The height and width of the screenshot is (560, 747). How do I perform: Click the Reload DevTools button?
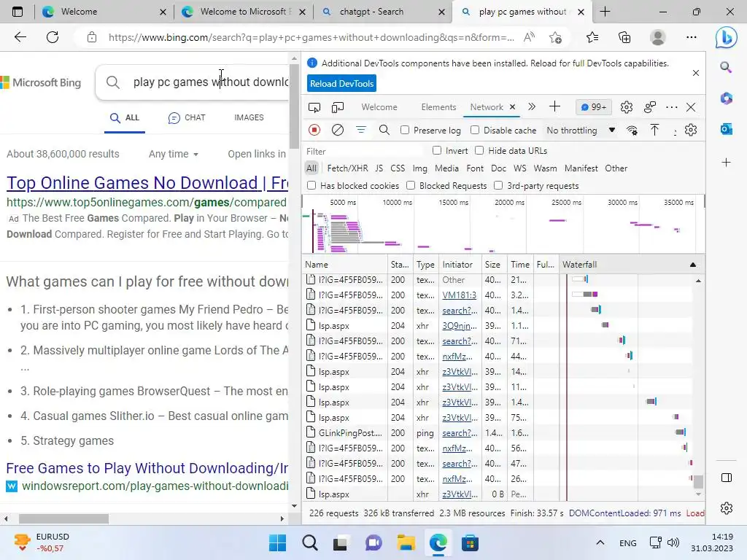click(x=341, y=83)
